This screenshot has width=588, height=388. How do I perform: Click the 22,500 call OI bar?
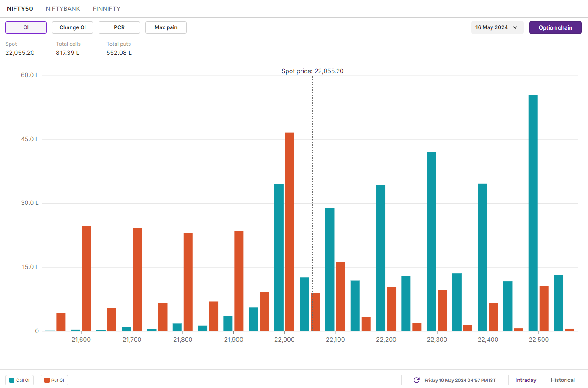click(533, 213)
